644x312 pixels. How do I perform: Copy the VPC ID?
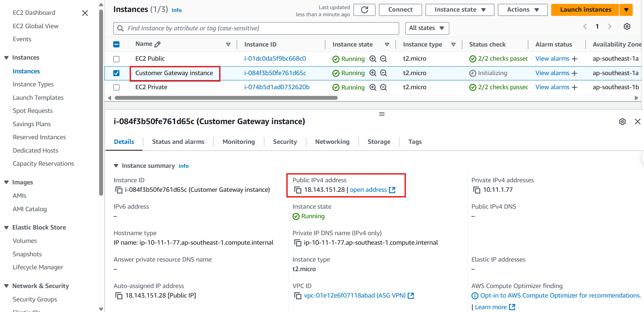tap(298, 296)
